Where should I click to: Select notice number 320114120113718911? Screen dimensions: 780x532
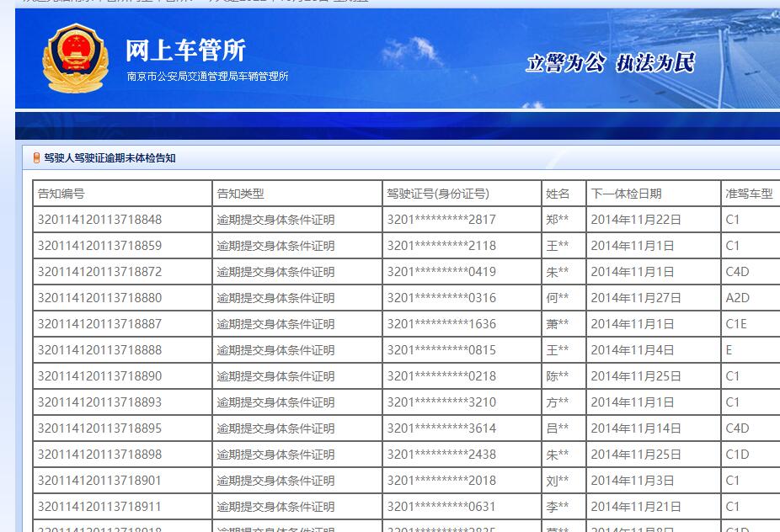(99, 507)
